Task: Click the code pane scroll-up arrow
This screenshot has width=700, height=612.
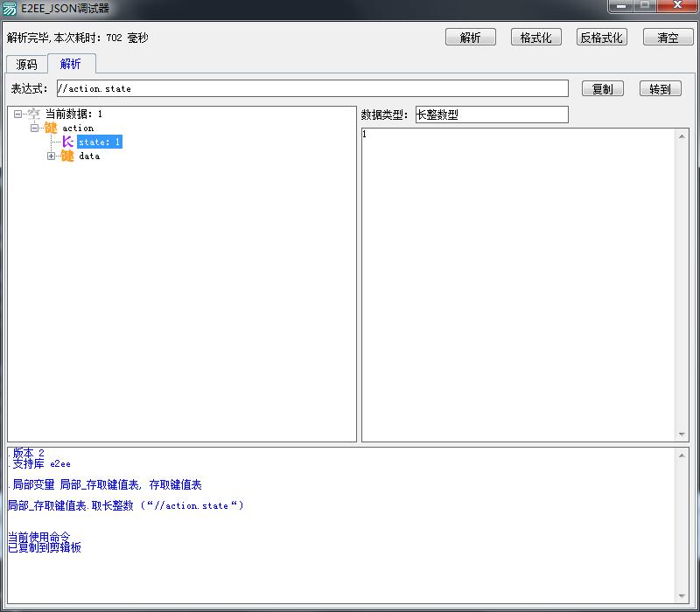Action: [x=682, y=455]
